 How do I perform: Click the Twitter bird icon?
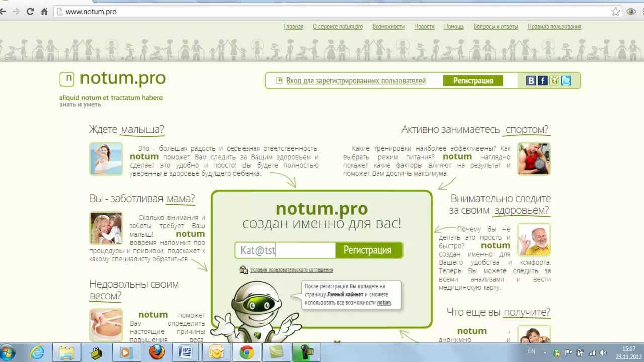click(566, 81)
